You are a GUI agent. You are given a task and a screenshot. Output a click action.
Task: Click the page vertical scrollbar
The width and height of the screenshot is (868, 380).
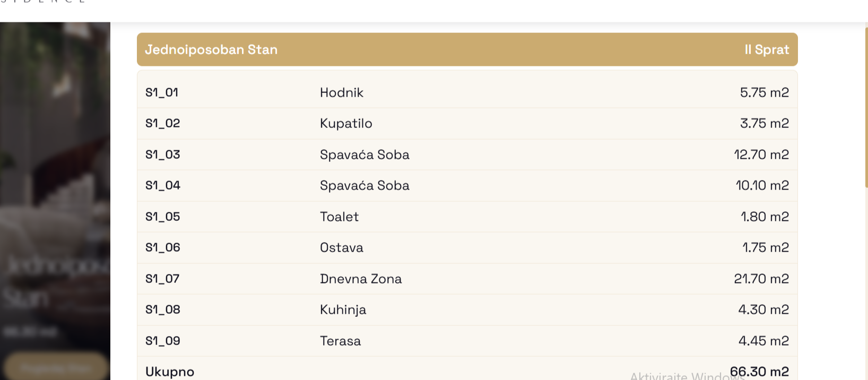[x=866, y=106]
